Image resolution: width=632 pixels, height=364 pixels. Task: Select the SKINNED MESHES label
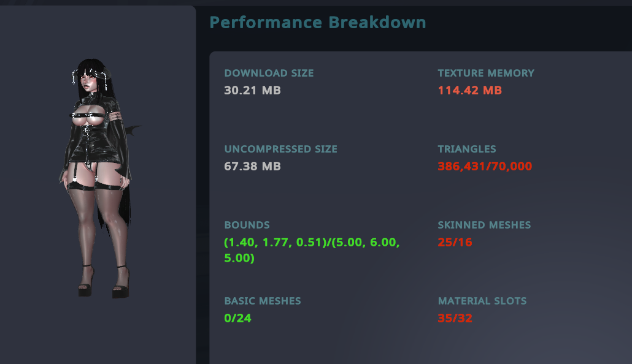(x=484, y=225)
